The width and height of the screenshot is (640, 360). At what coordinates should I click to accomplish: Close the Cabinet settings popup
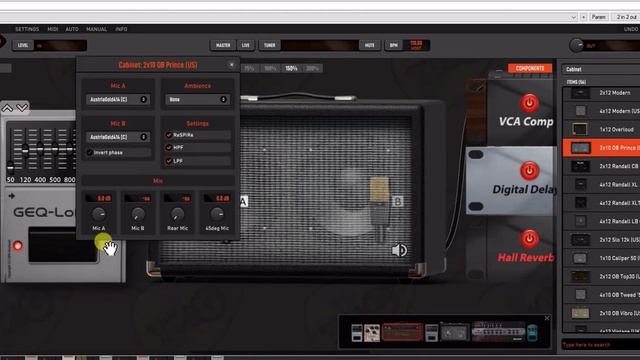pyautogui.click(x=231, y=64)
